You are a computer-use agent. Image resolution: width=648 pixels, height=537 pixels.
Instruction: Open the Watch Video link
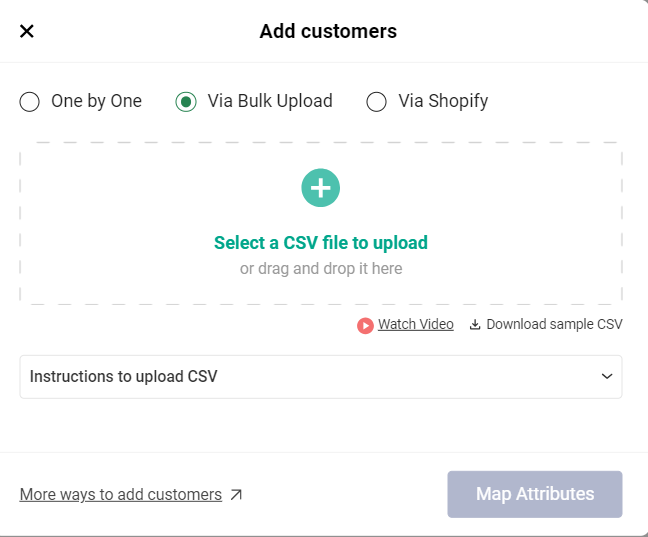(x=415, y=324)
